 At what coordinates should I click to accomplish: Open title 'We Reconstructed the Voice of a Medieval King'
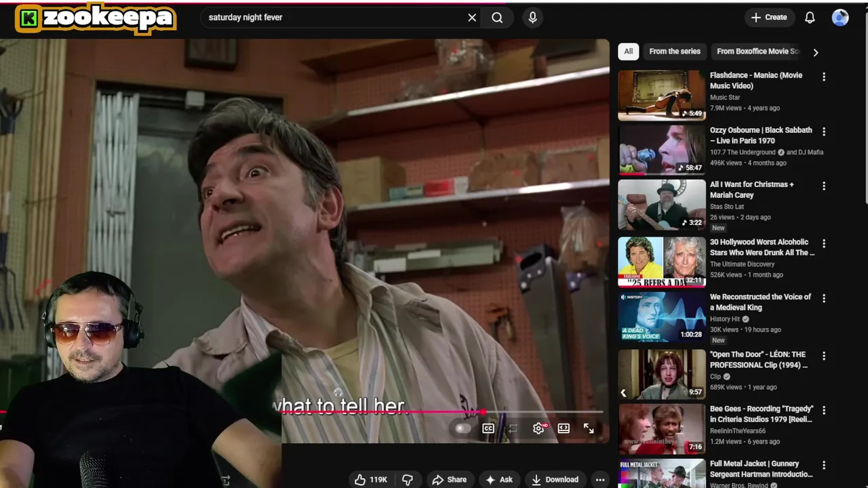[x=760, y=302]
